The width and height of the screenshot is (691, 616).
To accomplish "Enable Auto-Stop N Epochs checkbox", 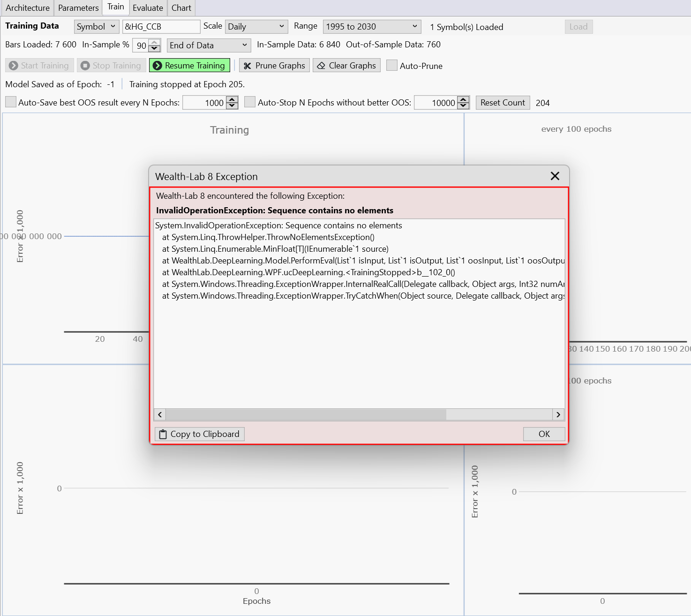I will pyautogui.click(x=250, y=102).
